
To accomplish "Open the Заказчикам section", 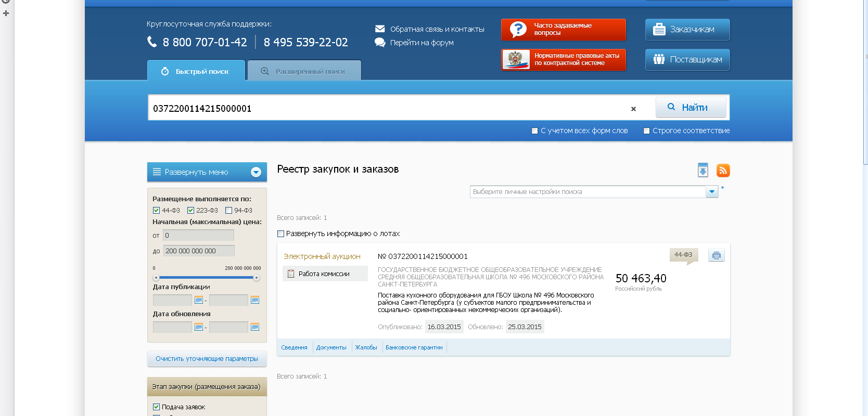I will (687, 30).
